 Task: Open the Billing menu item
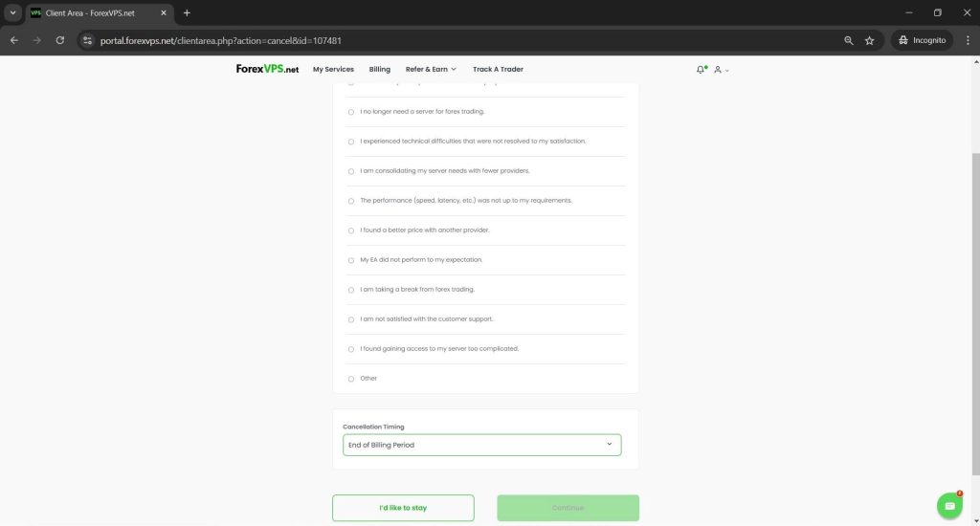(379, 70)
